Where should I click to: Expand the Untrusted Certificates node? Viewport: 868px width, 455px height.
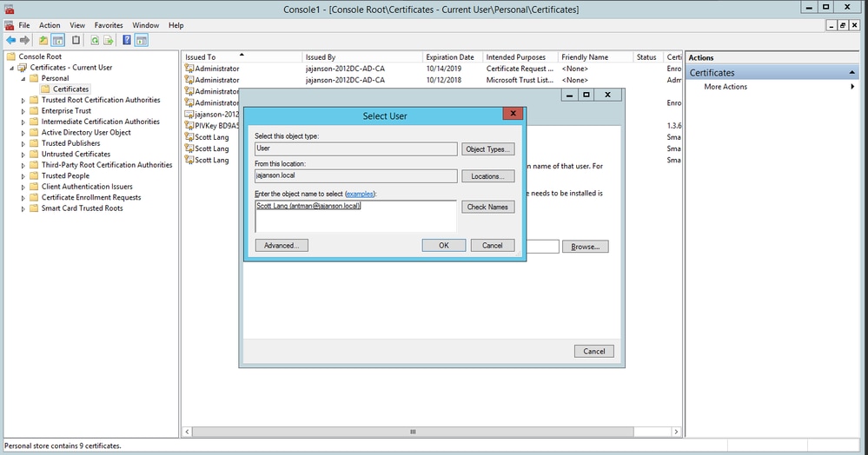click(23, 155)
